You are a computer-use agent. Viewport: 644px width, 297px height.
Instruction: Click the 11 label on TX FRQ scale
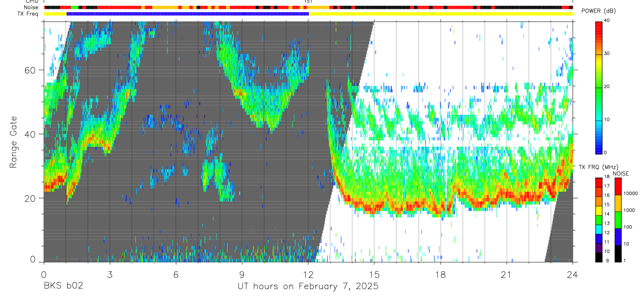tap(607, 242)
